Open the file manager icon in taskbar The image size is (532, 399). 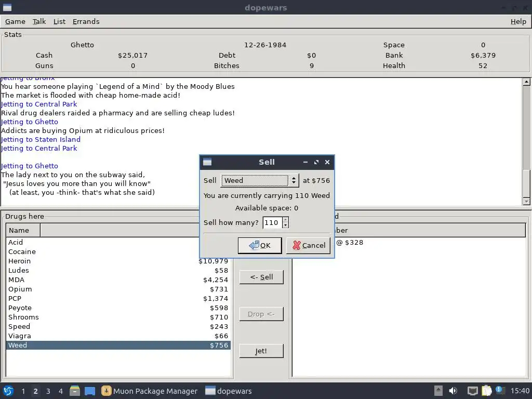[x=75, y=391]
